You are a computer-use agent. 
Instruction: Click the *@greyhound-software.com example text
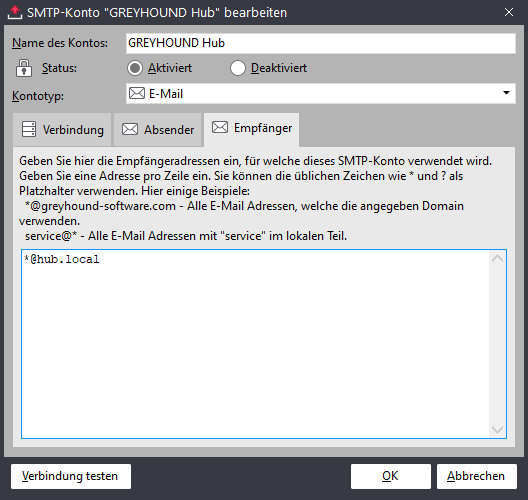tap(100, 206)
